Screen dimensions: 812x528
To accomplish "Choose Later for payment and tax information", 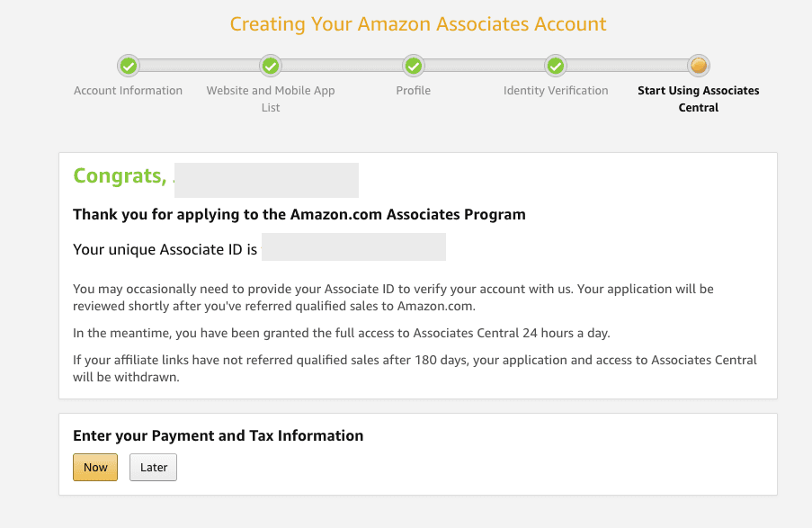I will (x=154, y=468).
